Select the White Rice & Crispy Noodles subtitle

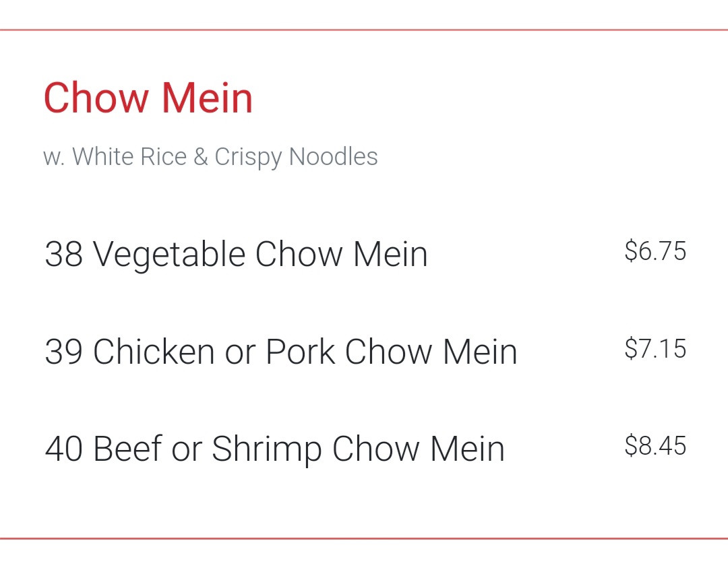[x=210, y=157]
